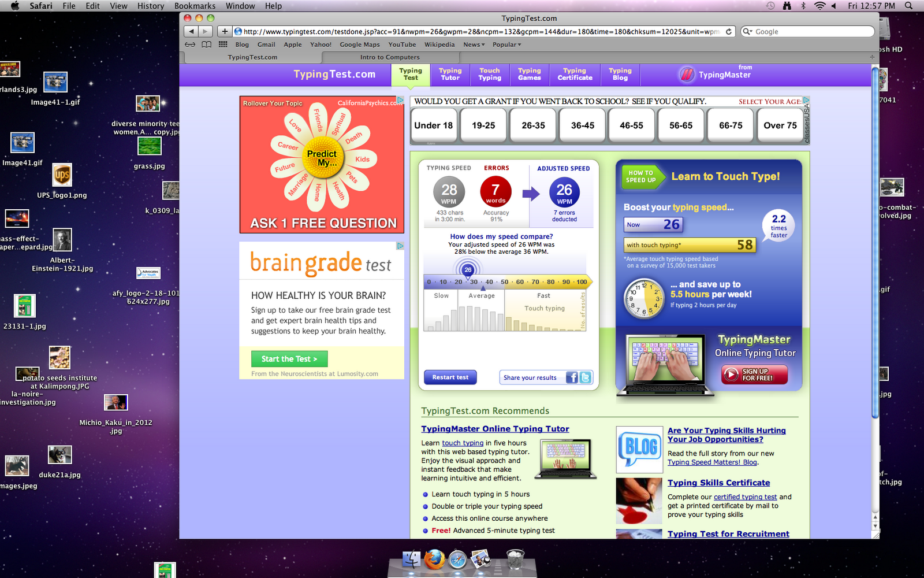Open Preview icon in the Dock
This screenshot has width=924, height=578.
pyautogui.click(x=480, y=559)
